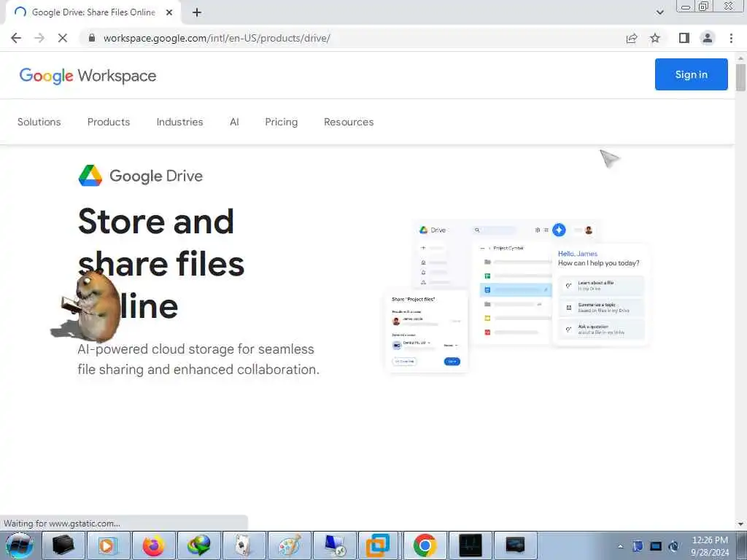Open the Industries menu

tap(179, 122)
